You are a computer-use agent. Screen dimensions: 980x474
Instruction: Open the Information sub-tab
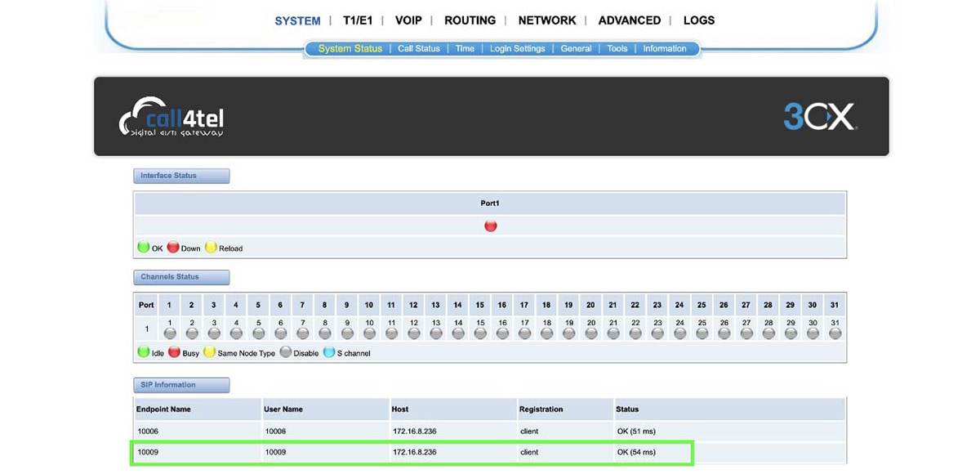coord(665,49)
